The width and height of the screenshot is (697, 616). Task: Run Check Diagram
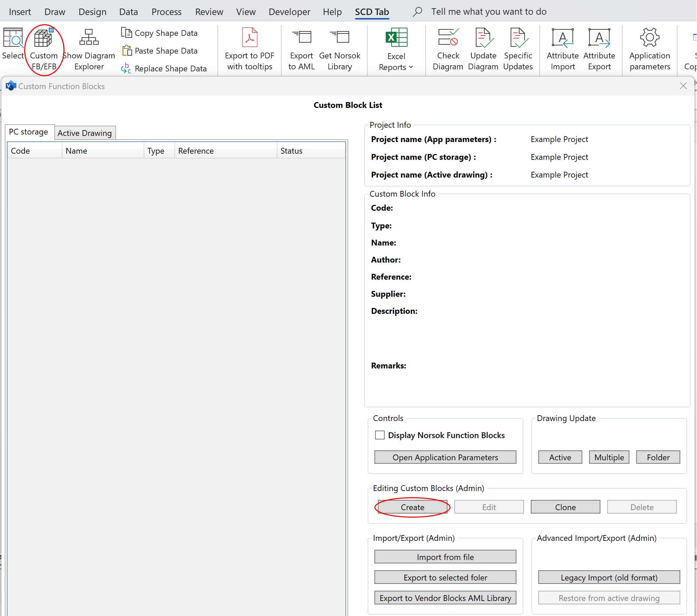(x=448, y=50)
